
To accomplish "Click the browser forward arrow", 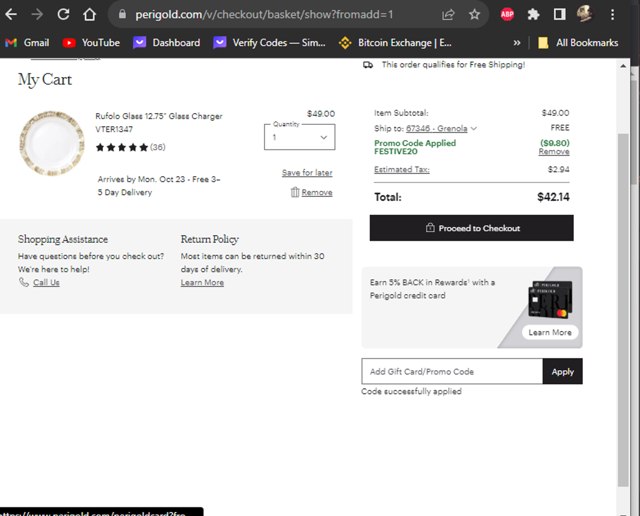I will click(x=37, y=15).
